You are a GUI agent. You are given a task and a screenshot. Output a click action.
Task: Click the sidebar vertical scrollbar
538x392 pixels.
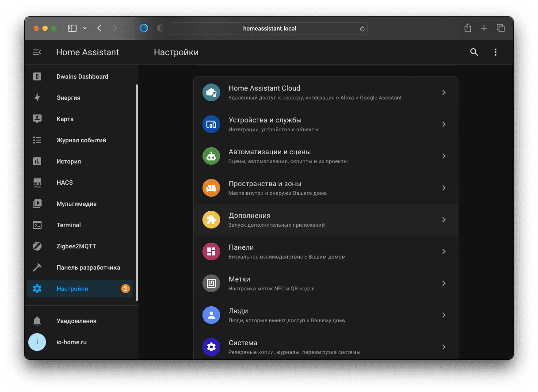137,193
